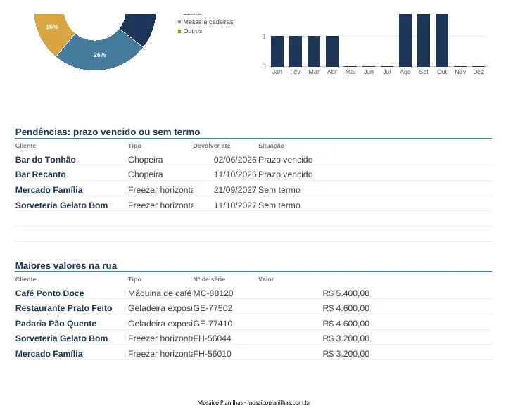Viewport: 506px width, 420px height.
Task: Click the Mai axis label
Action: click(x=350, y=72)
